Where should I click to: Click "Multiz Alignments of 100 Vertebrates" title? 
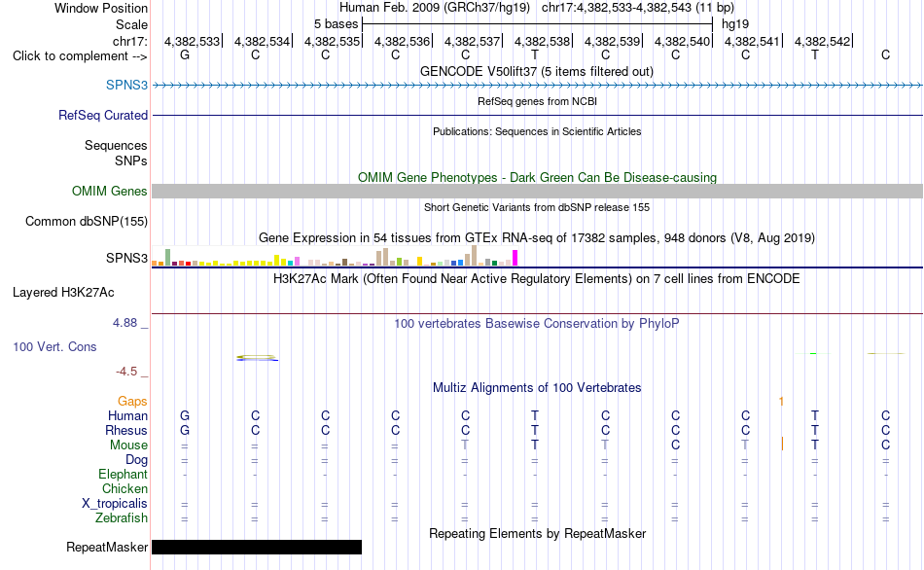coord(537,388)
